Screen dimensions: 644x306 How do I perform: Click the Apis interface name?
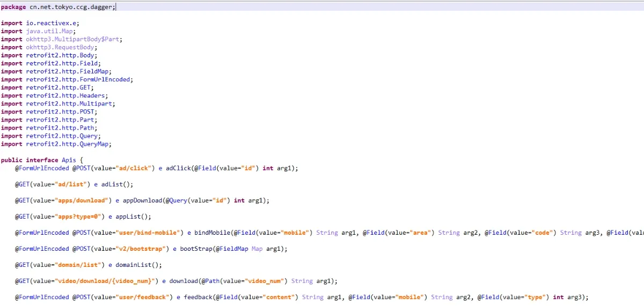(x=69, y=160)
